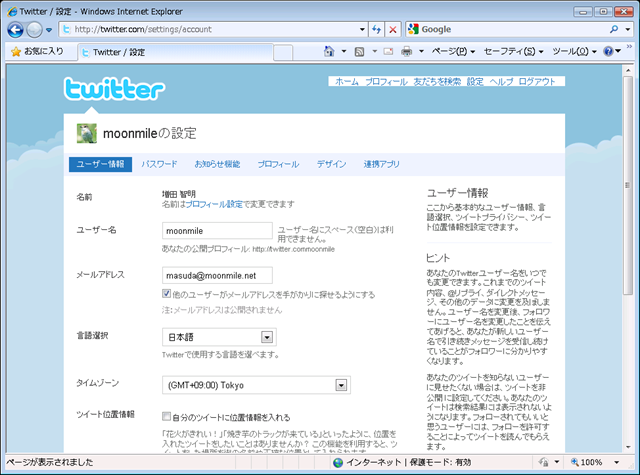Uncheck the find by email address checkbox
640x475 pixels.
(167, 295)
